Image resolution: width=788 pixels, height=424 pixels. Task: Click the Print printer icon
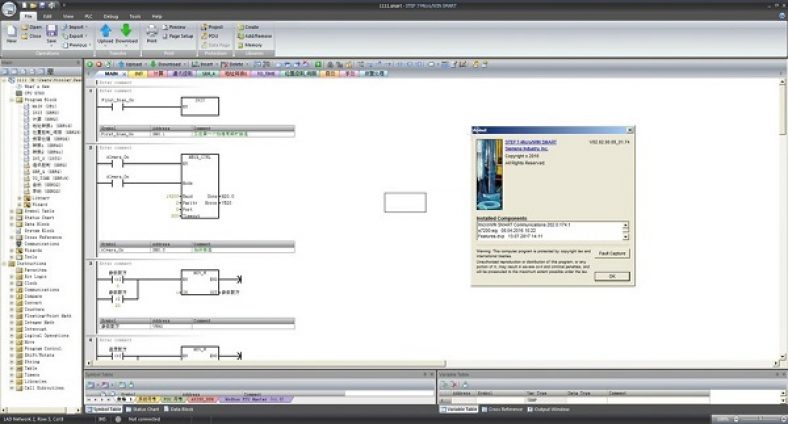coord(152,33)
